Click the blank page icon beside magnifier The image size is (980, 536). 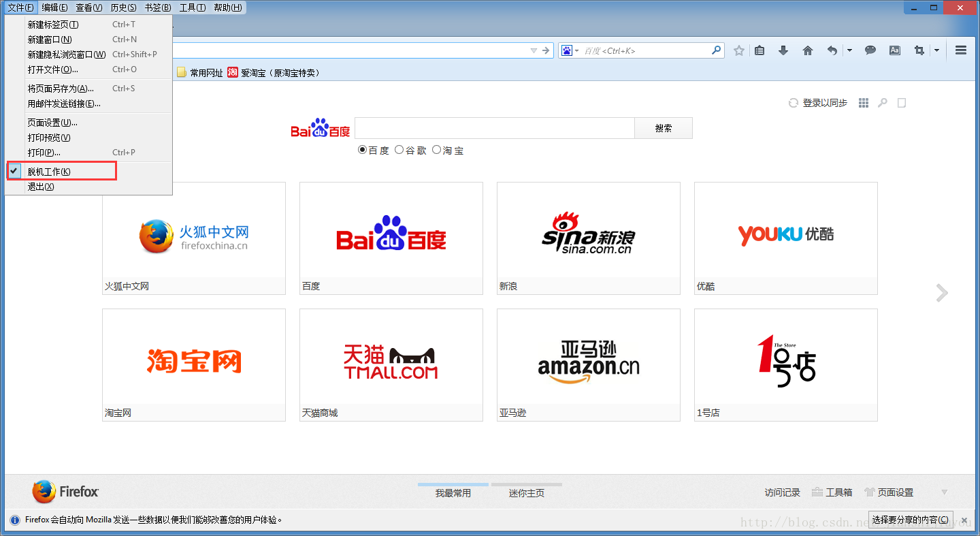[x=902, y=103]
